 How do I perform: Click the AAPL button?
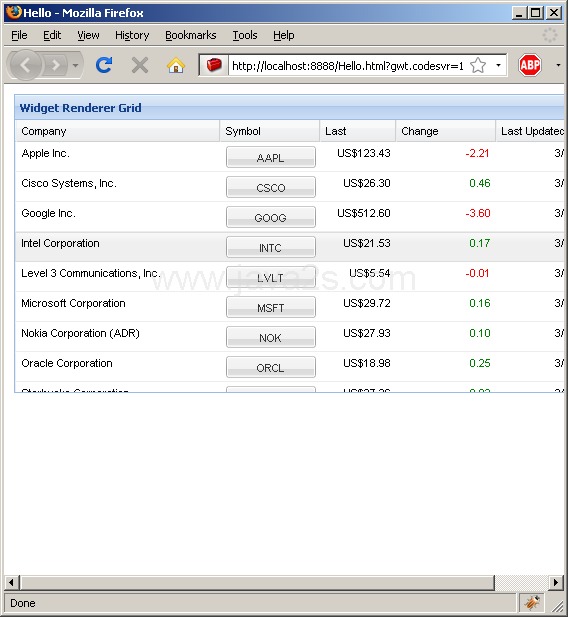coord(270,157)
